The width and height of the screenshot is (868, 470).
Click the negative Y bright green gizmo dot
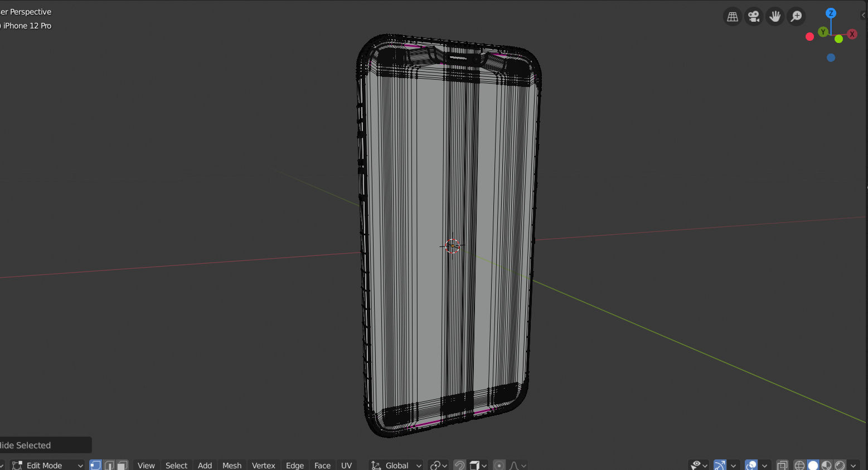click(x=838, y=39)
